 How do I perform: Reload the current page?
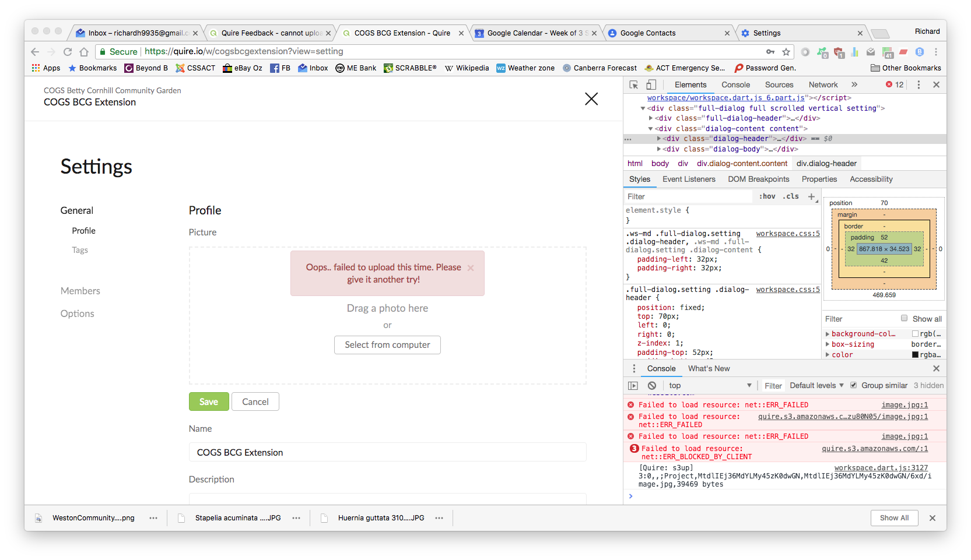68,52
